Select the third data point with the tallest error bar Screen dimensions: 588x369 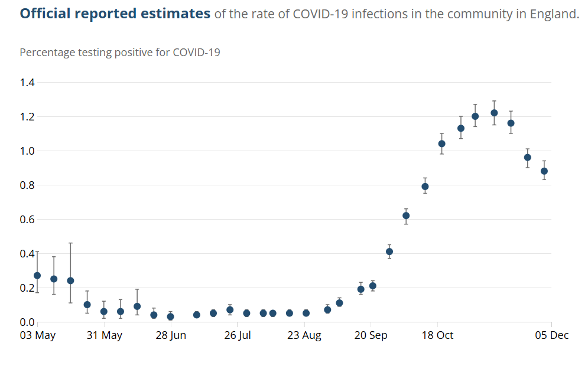[x=70, y=280]
